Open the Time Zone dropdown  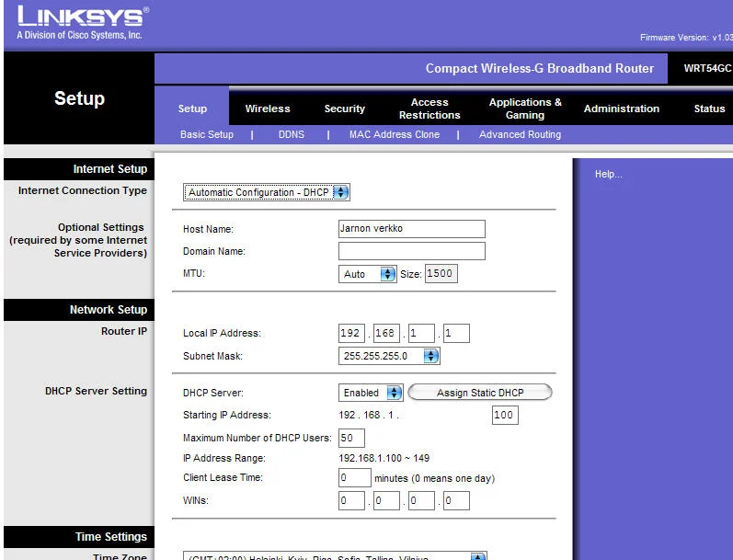pyautogui.click(x=336, y=556)
